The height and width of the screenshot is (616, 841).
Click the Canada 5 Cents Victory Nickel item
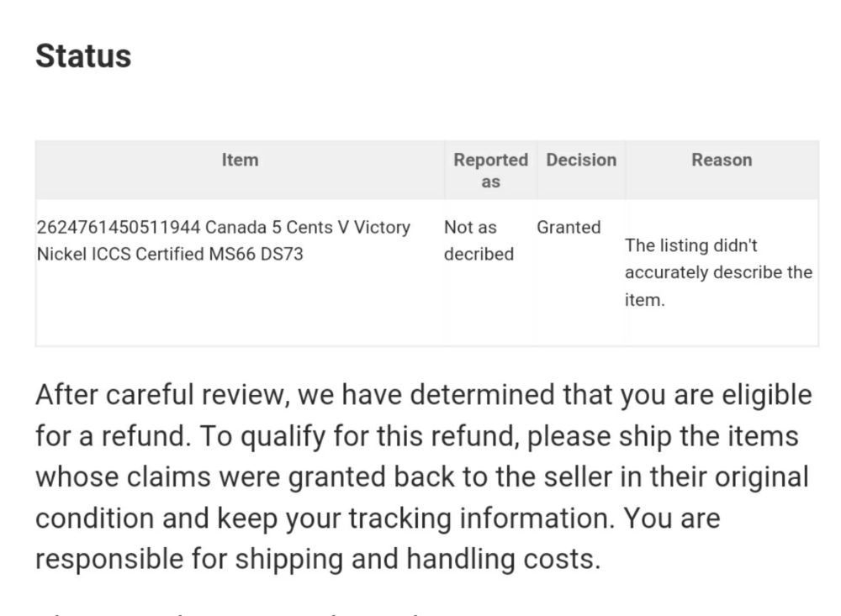(223, 240)
